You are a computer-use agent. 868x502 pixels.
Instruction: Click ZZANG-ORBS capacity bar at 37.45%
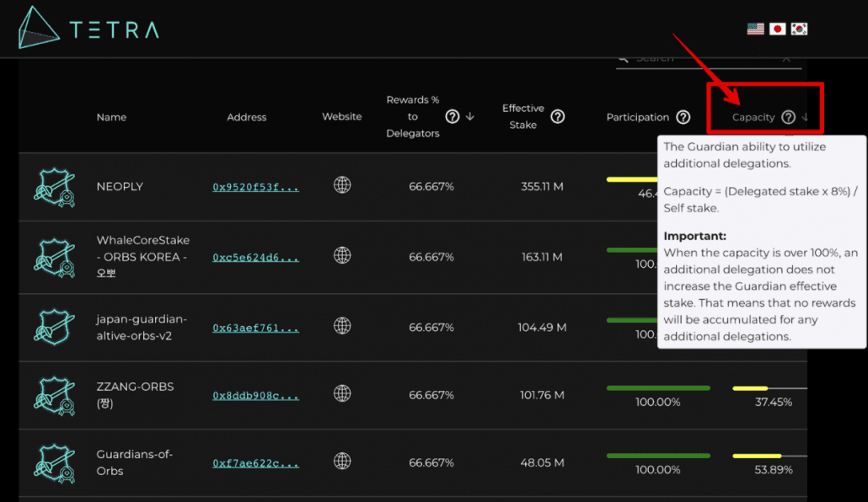[769, 388]
